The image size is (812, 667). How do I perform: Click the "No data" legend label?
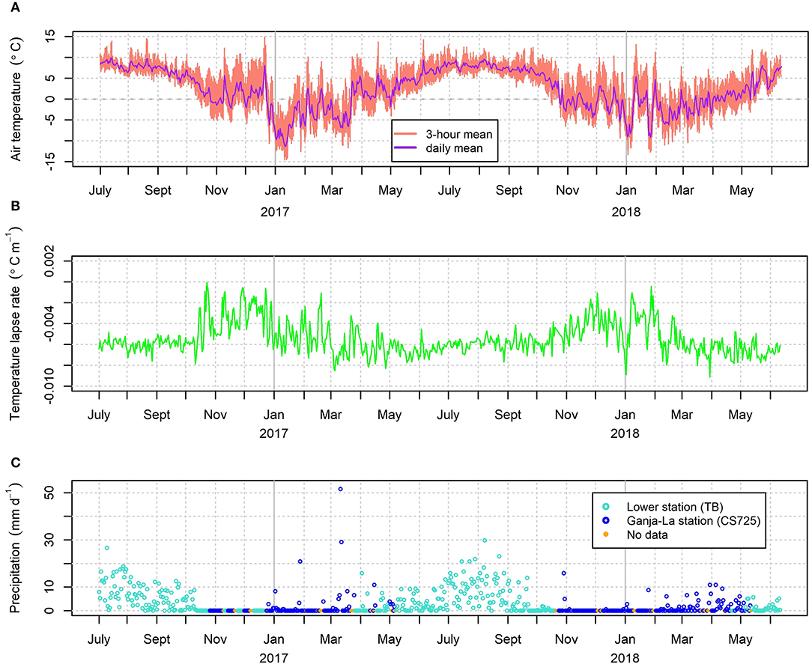pos(646,534)
